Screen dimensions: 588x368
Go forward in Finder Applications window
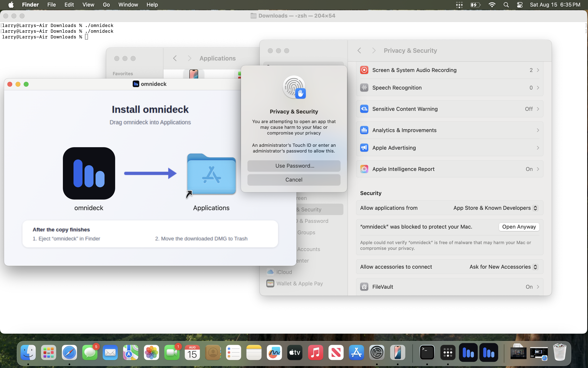(x=189, y=58)
